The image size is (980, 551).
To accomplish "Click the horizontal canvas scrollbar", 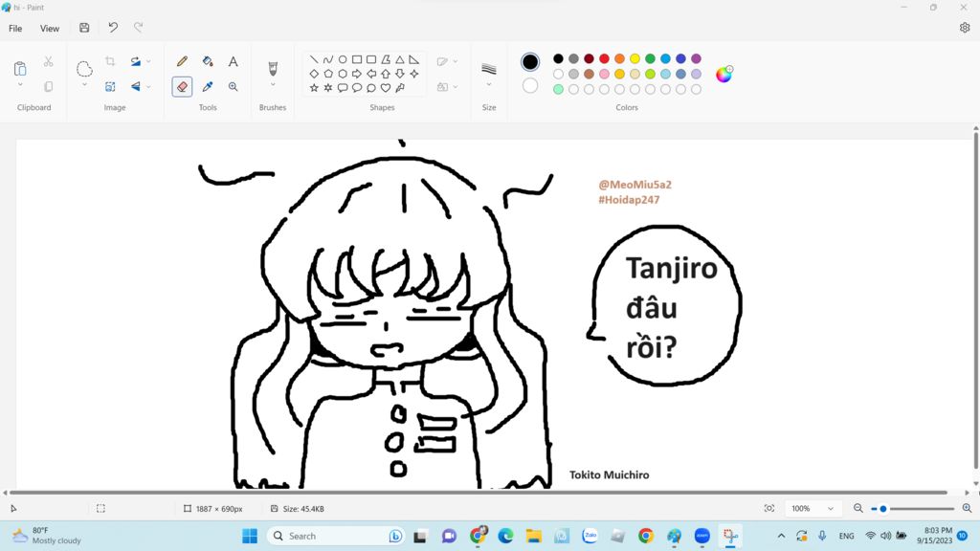I will [x=479, y=493].
